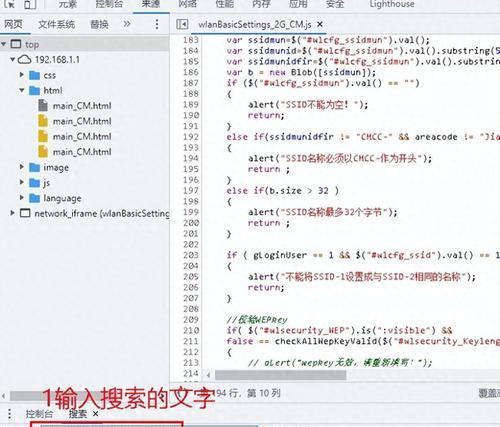
Task: Expand the css folder arrow
Action: point(22,75)
